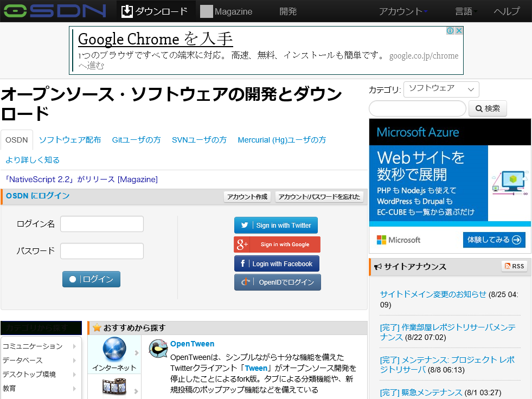Viewport: 532px width, 399px height.
Task: Open the アカウント dropdown in the top bar
Action: coord(402,10)
